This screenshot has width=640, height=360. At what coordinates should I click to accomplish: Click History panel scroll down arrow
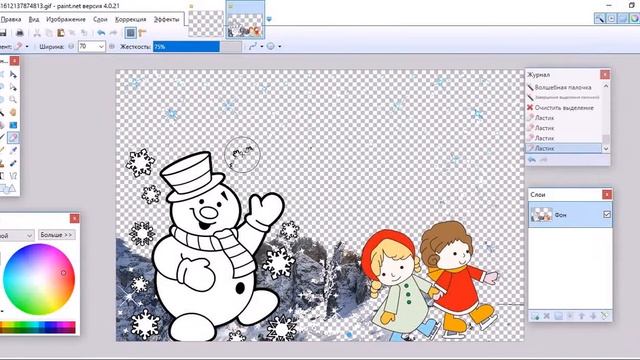tap(606, 149)
